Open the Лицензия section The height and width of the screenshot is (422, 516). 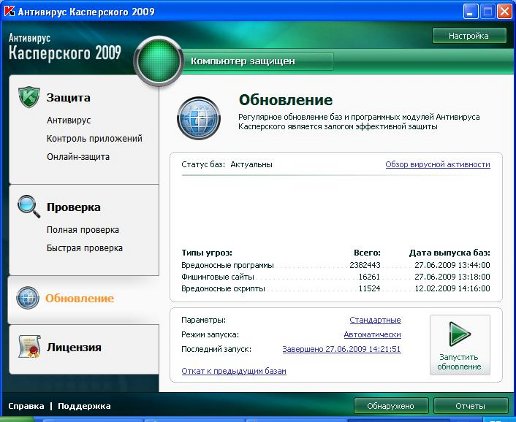point(74,347)
